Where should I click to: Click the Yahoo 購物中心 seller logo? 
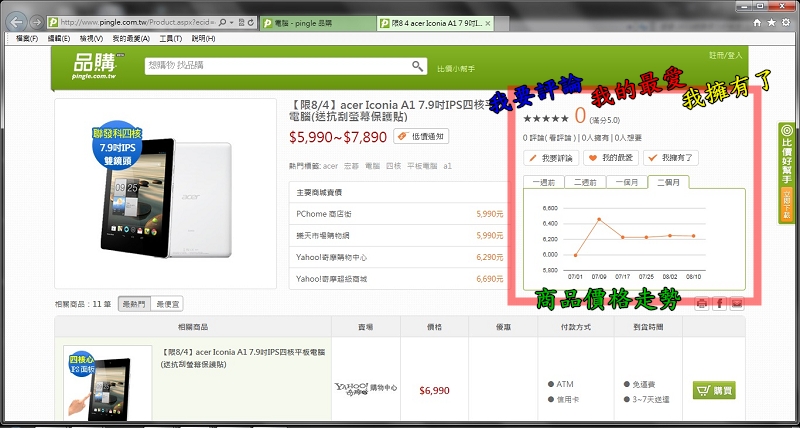(x=366, y=389)
